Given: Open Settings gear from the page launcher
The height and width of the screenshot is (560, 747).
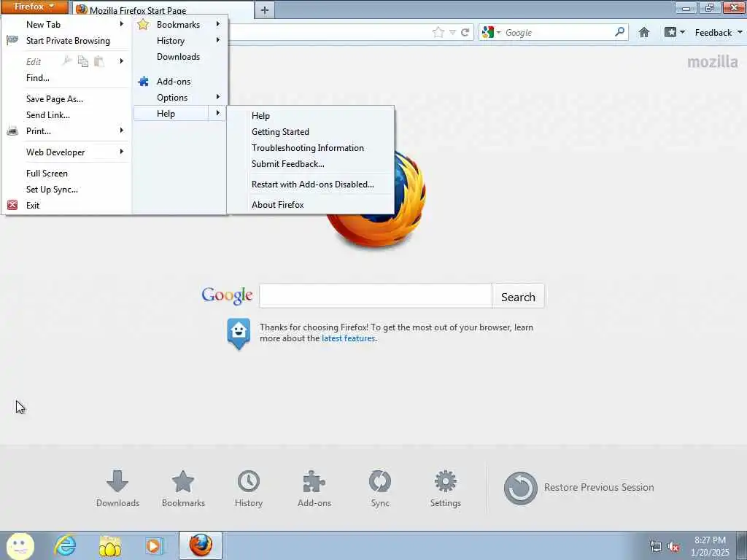Looking at the screenshot, I should pos(446,488).
